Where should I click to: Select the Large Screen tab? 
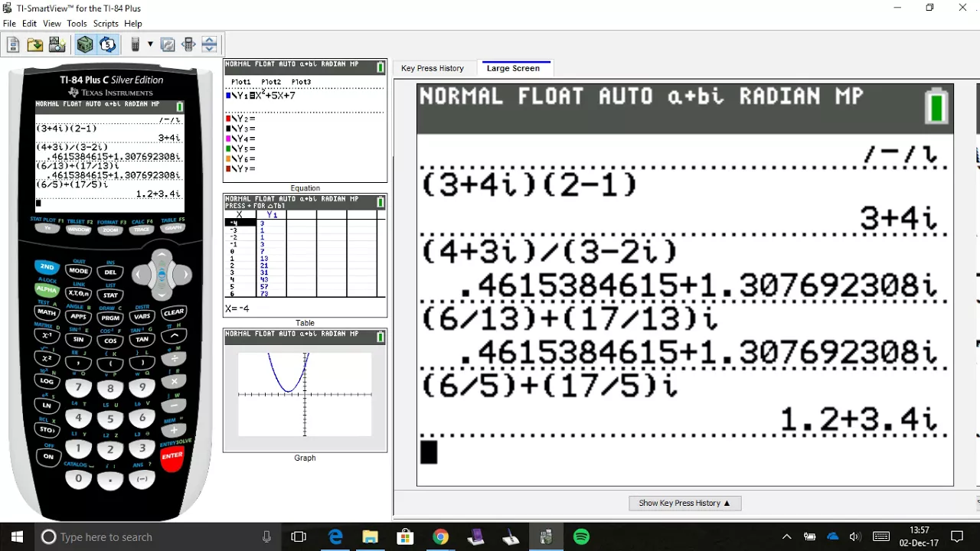(x=513, y=68)
